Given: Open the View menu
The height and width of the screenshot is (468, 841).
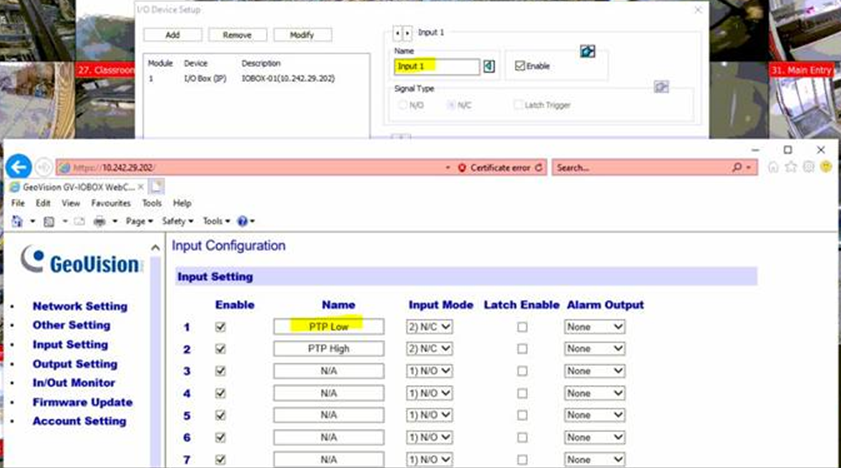Looking at the screenshot, I should coord(71,203).
